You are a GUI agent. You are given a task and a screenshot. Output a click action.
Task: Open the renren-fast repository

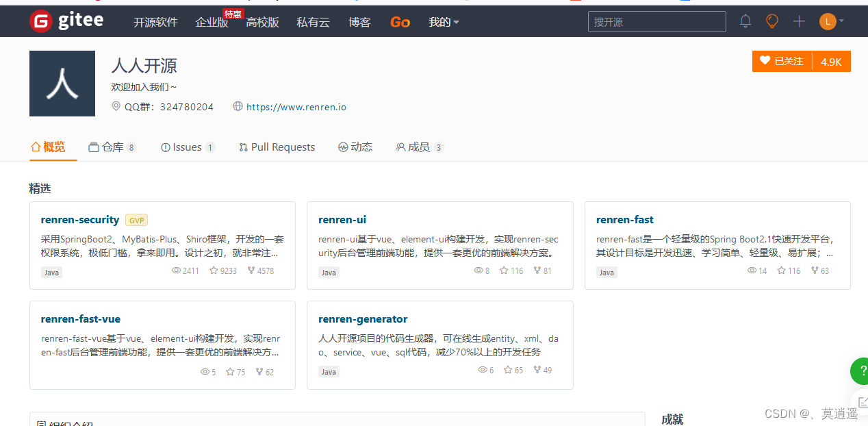(x=625, y=220)
